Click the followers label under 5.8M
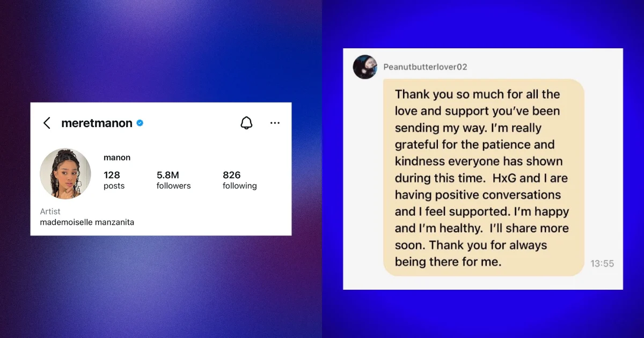 (x=173, y=186)
